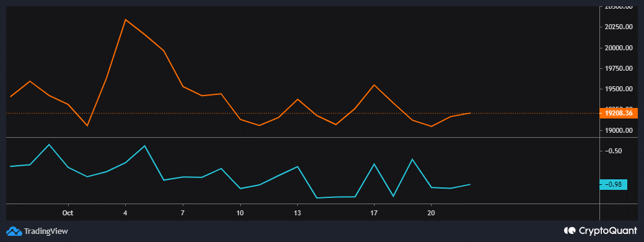Click the 19750.00 price axis label

[x=618, y=68]
